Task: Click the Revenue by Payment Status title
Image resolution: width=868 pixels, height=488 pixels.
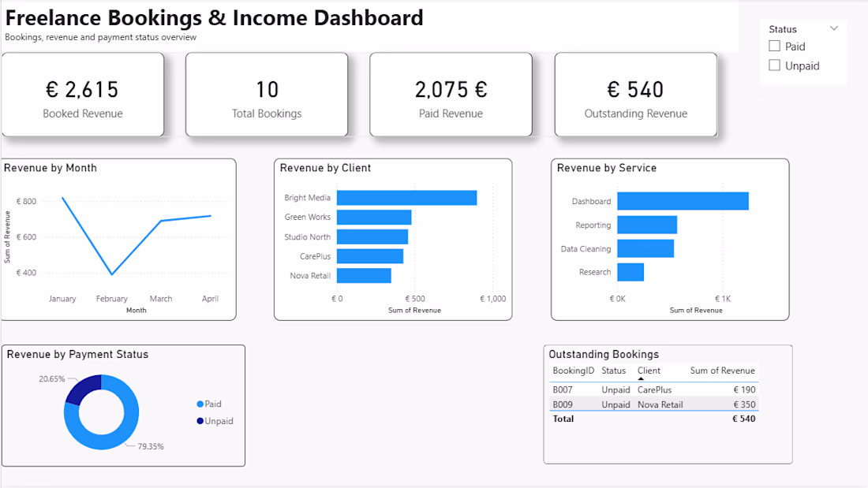Action: (77, 355)
